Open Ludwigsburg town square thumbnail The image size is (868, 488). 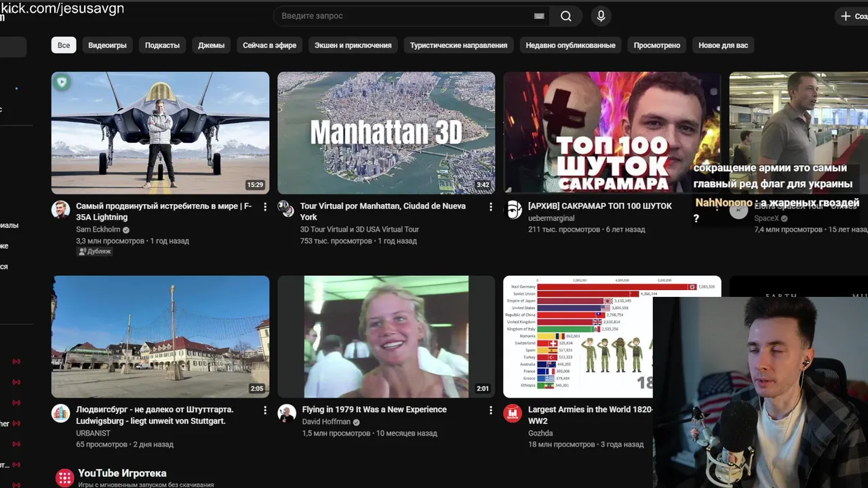coord(160,337)
